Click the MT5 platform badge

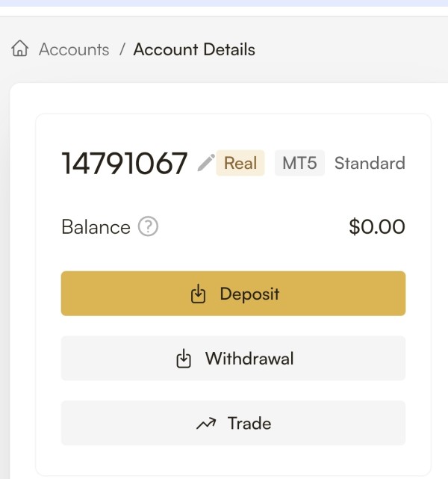299,163
